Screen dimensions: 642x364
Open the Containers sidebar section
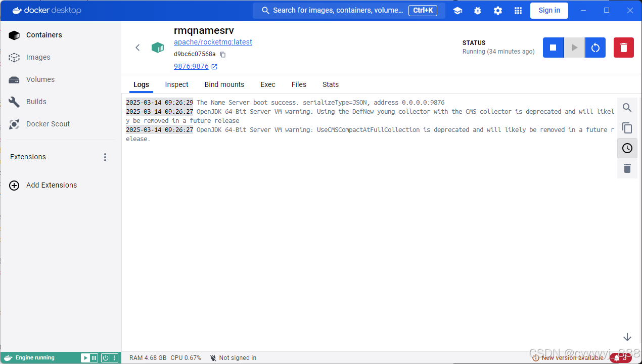coord(43,35)
